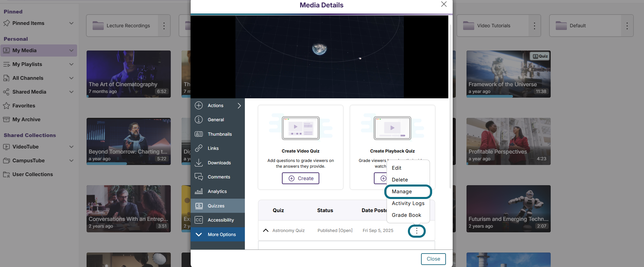This screenshot has height=267, width=644.
Task: Open Lecture Recordings folder options menu
Action: pos(164,26)
